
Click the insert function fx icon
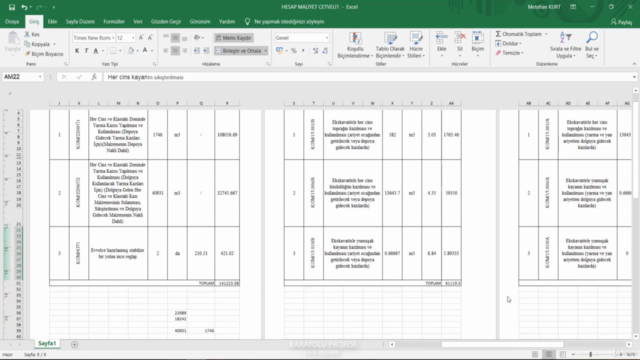(94, 77)
